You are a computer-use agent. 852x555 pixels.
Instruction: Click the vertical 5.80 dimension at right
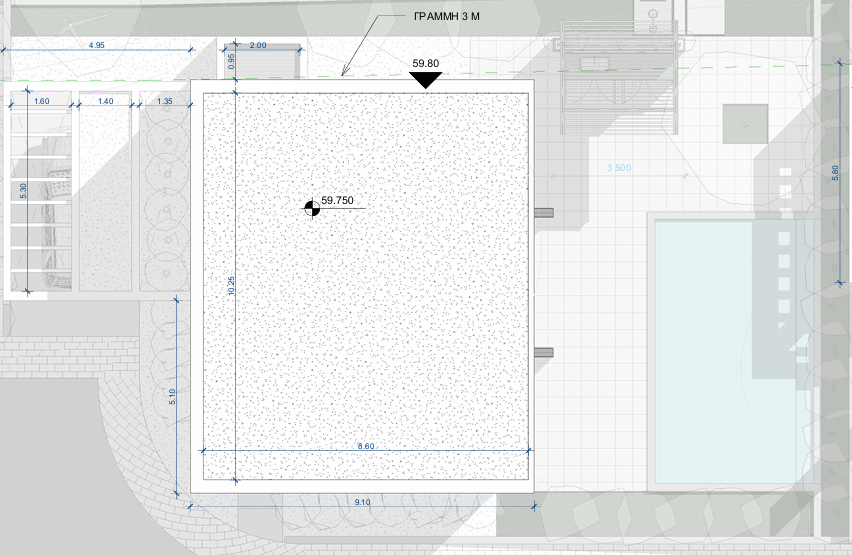(x=836, y=172)
